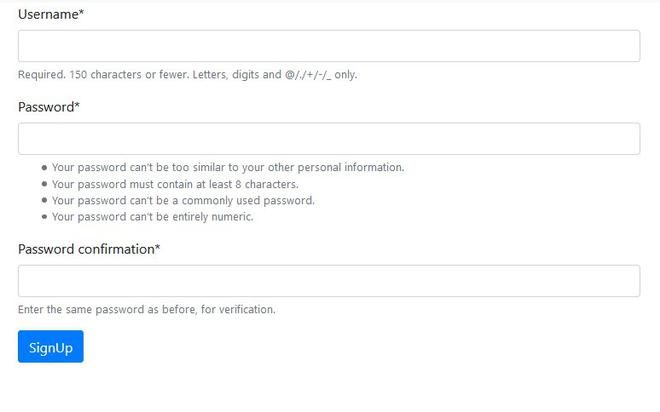
Task: Click the bullet dot before personal information rule
Action: coord(44,167)
